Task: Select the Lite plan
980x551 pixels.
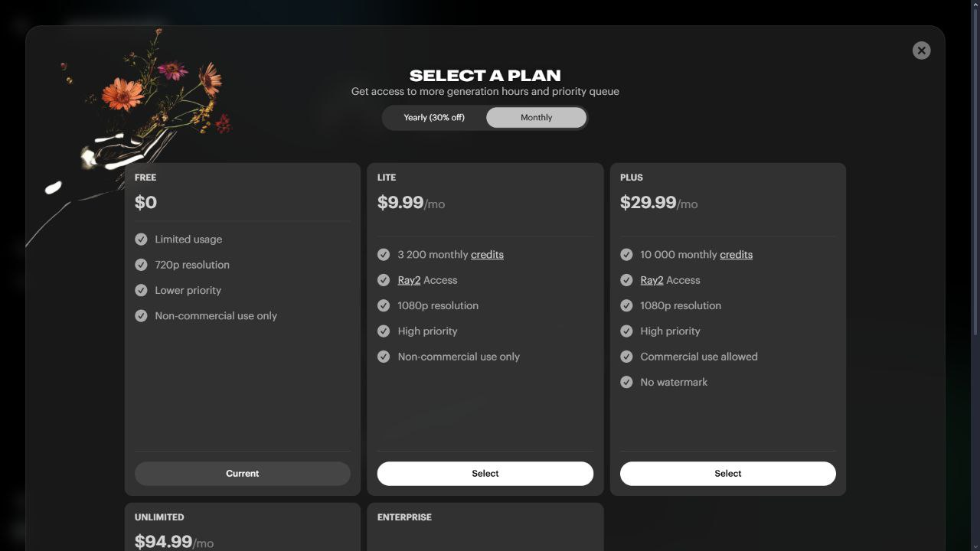Action: click(485, 474)
